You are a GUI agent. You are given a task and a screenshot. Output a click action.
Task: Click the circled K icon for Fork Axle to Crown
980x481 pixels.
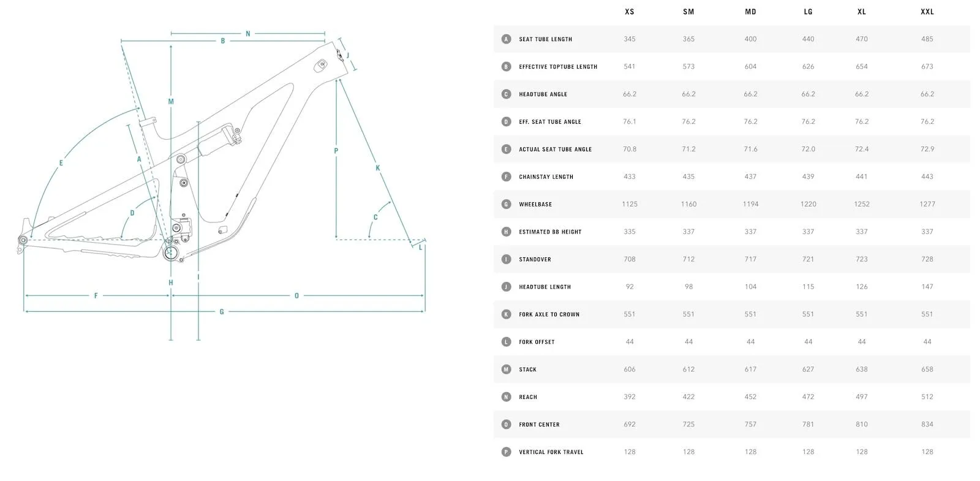coord(506,314)
